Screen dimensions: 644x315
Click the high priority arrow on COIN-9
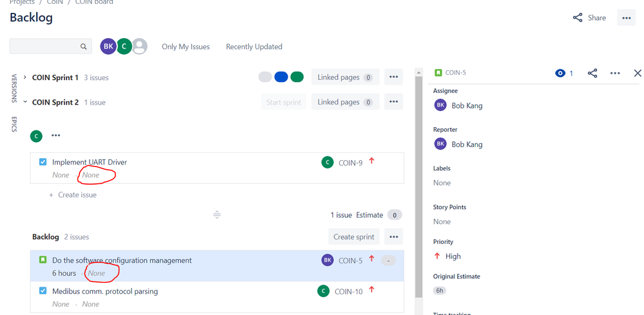[372, 161]
